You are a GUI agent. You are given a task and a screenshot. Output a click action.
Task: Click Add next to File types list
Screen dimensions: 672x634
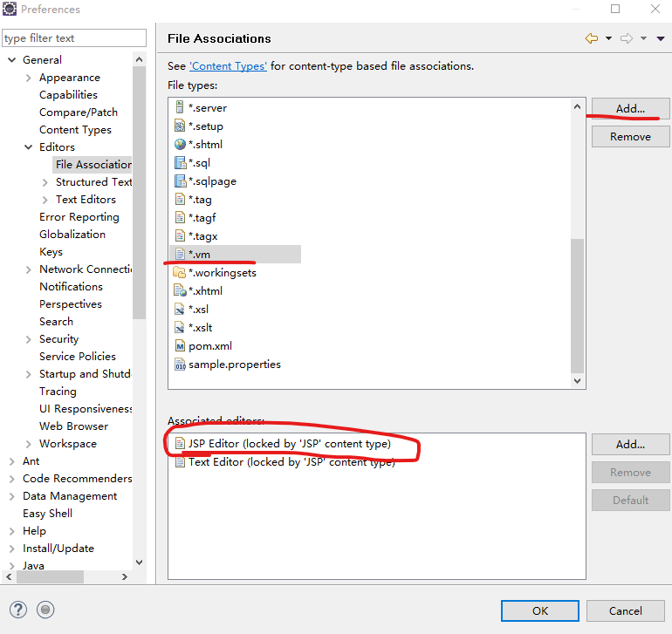tap(630, 109)
